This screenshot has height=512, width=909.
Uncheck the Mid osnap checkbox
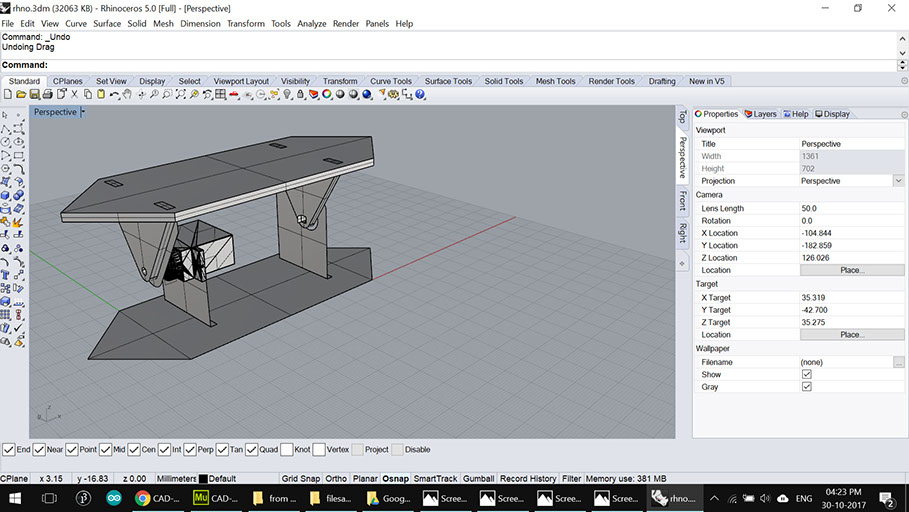point(106,449)
